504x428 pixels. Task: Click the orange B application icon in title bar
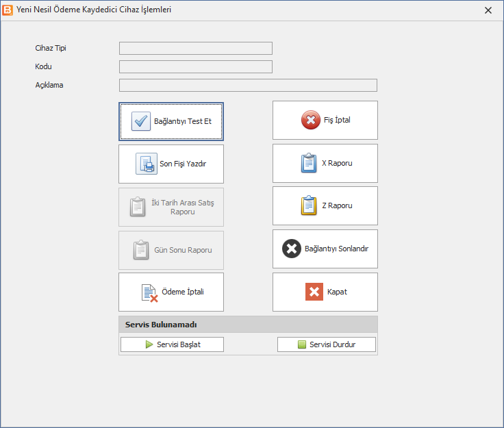8,10
